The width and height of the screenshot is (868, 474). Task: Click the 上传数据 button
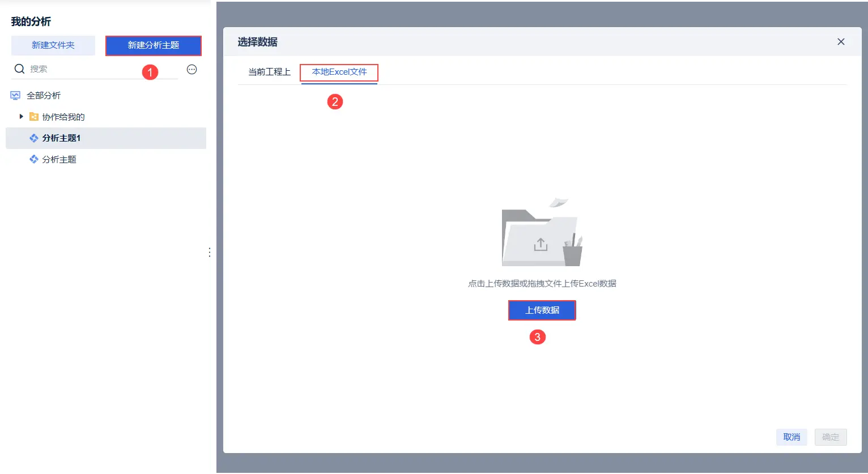(x=542, y=310)
